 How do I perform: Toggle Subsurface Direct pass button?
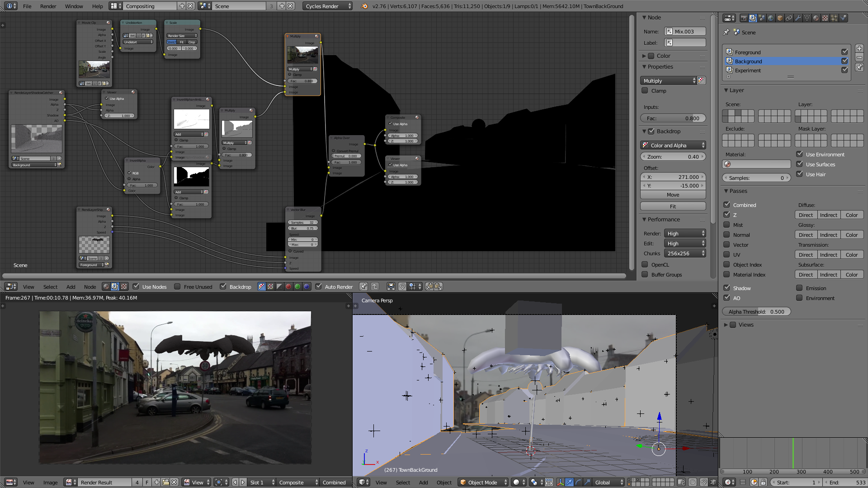(806, 275)
